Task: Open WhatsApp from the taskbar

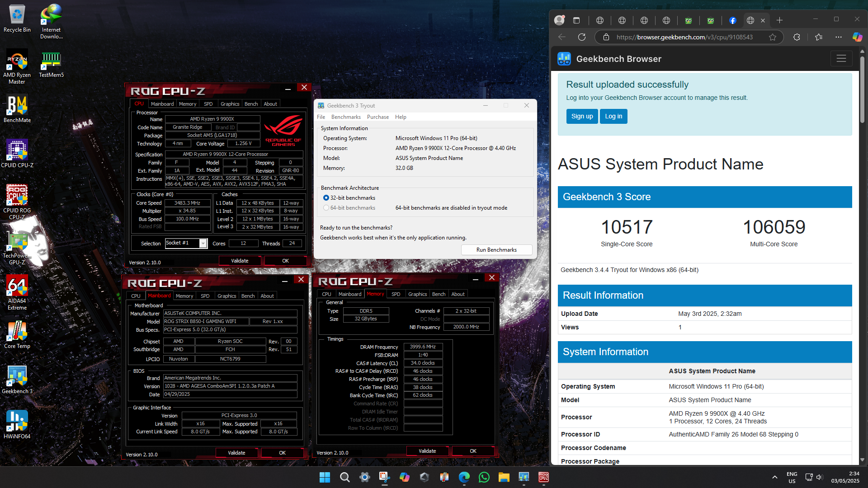Action: (484, 477)
